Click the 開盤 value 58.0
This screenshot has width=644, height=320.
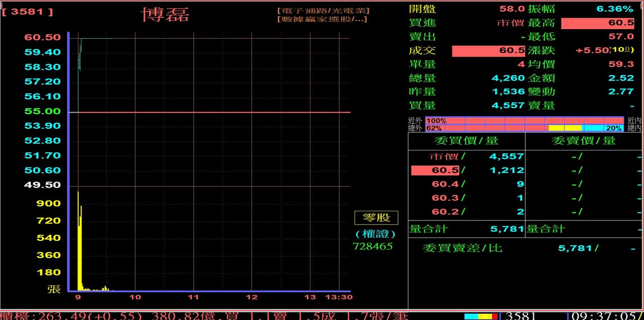tap(512, 9)
